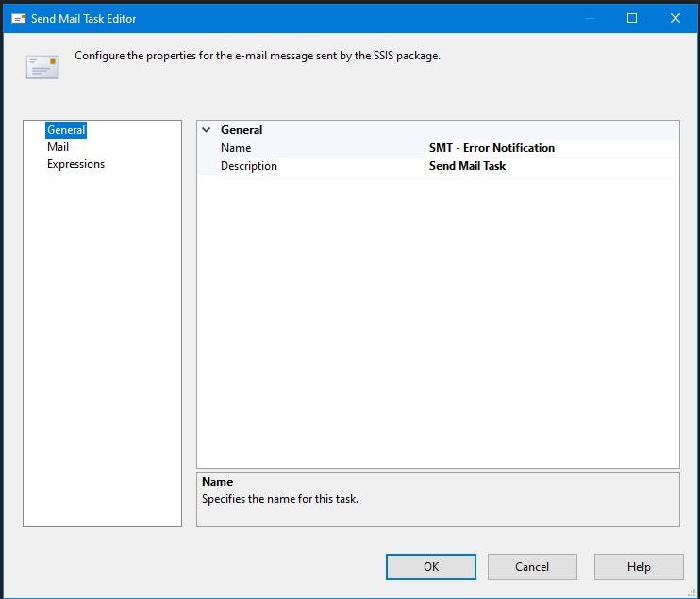This screenshot has height=599, width=700.
Task: Select the Description property label
Action: (x=249, y=166)
